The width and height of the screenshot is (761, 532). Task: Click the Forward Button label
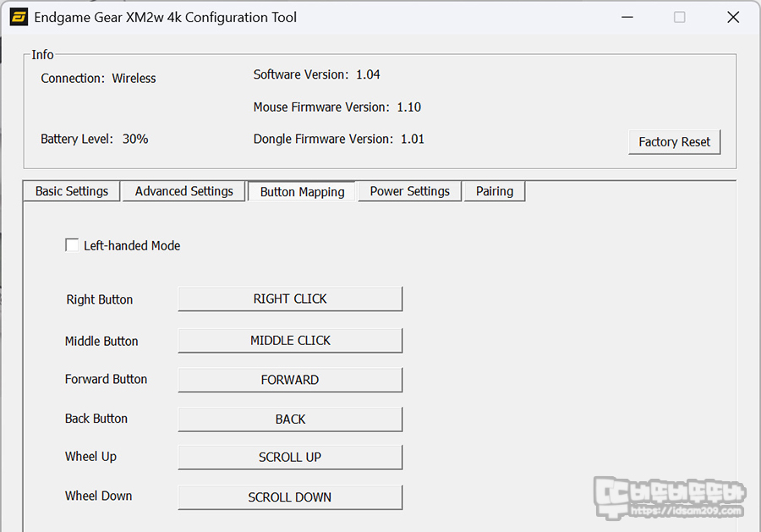click(106, 379)
